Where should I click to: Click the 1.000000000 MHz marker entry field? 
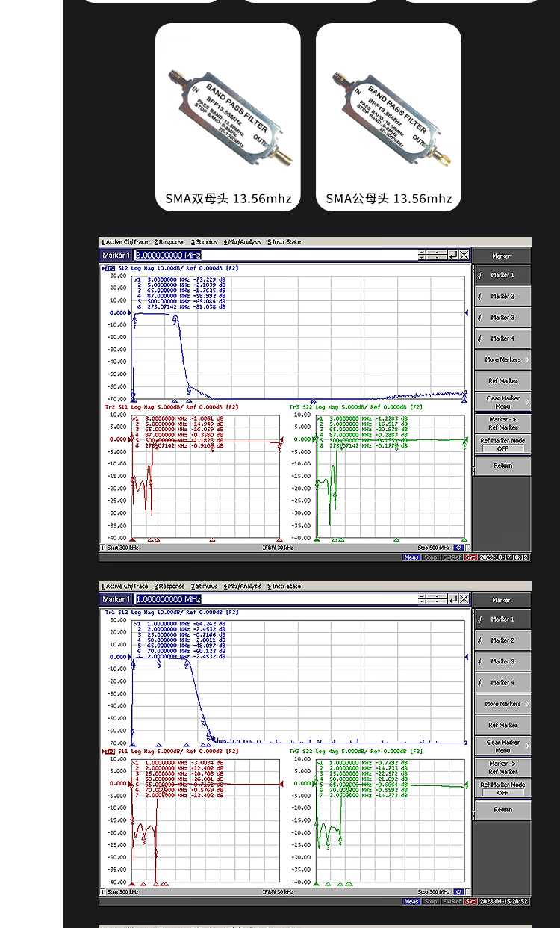[276, 599]
